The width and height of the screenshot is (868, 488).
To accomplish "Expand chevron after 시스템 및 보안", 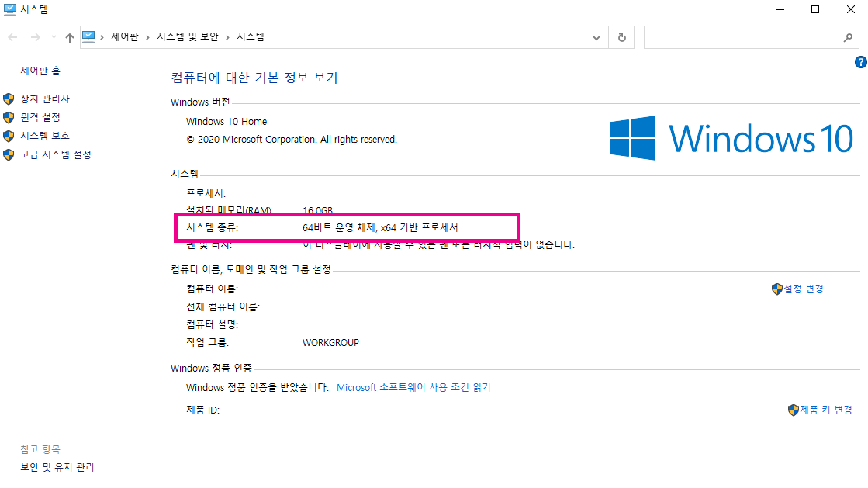I will point(227,37).
